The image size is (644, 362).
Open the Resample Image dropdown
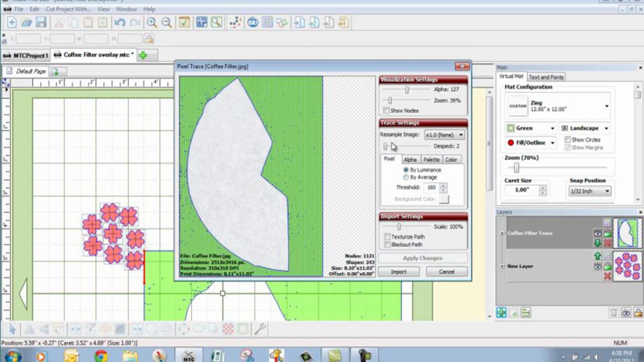click(x=444, y=135)
